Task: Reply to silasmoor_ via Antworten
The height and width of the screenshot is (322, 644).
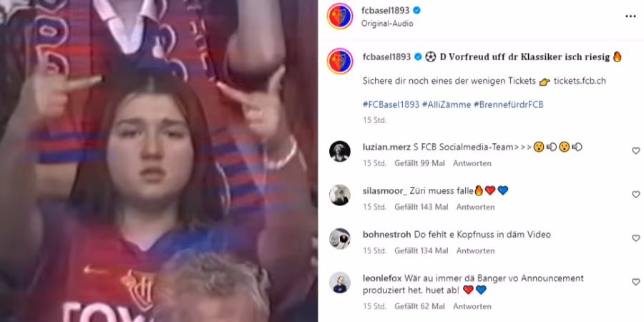Action: click(475, 207)
